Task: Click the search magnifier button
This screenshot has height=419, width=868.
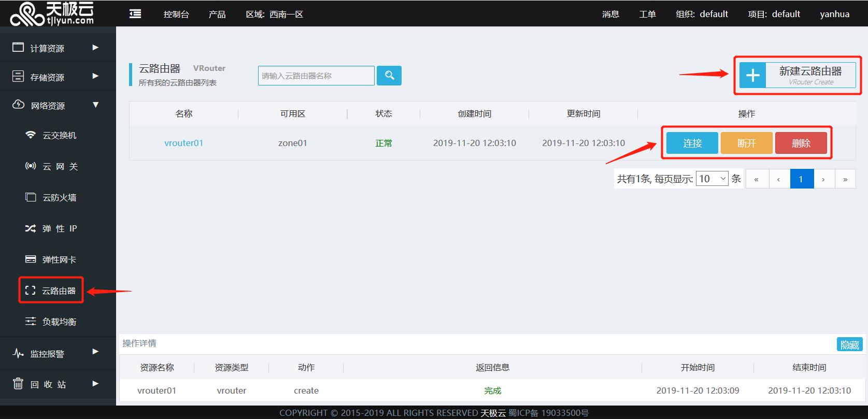Action: pyautogui.click(x=389, y=76)
